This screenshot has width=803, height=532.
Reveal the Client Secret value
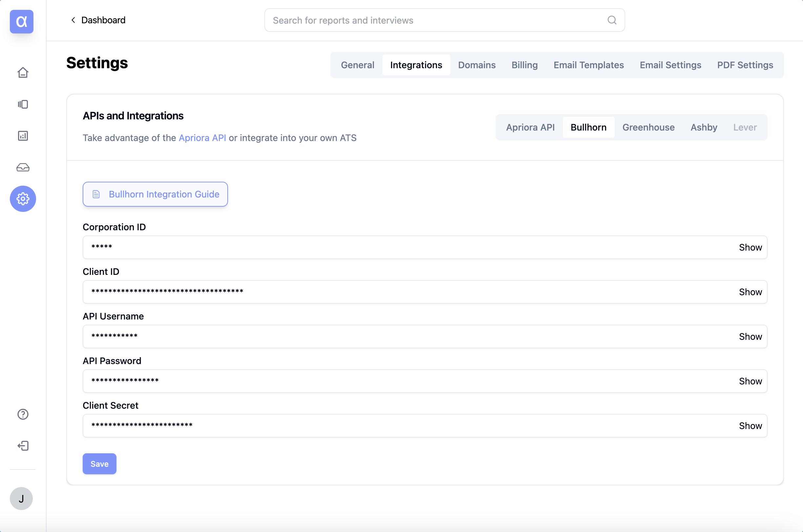(x=750, y=426)
